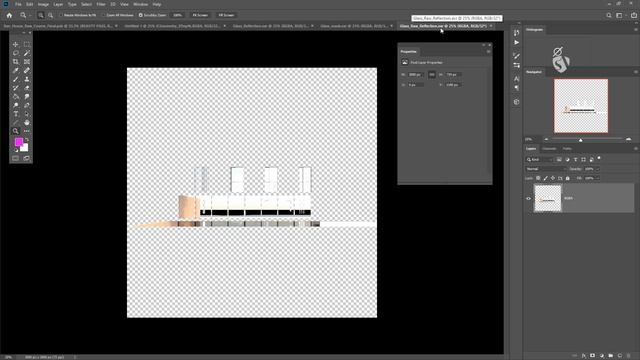The width and height of the screenshot is (640, 360).
Task: Select the Move tool
Action: [16, 44]
